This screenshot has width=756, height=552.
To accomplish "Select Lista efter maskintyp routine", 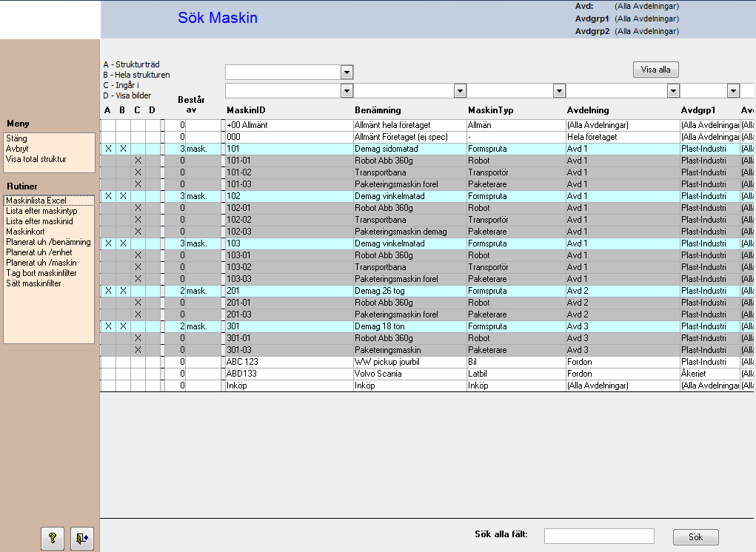I will pyautogui.click(x=41, y=211).
